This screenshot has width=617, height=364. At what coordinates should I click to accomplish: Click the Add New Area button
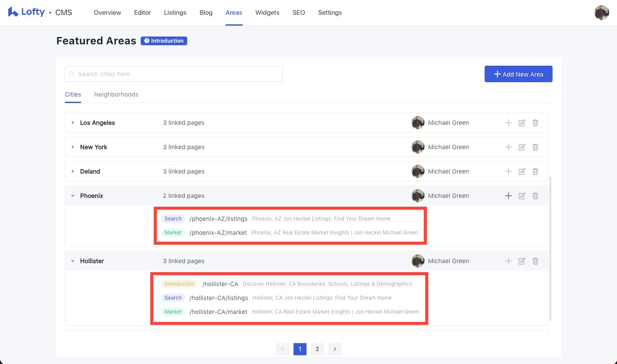click(x=518, y=74)
